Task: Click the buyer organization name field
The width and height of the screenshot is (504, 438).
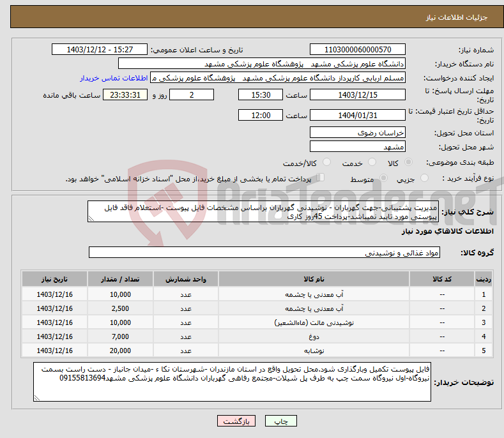Action: 262,64
